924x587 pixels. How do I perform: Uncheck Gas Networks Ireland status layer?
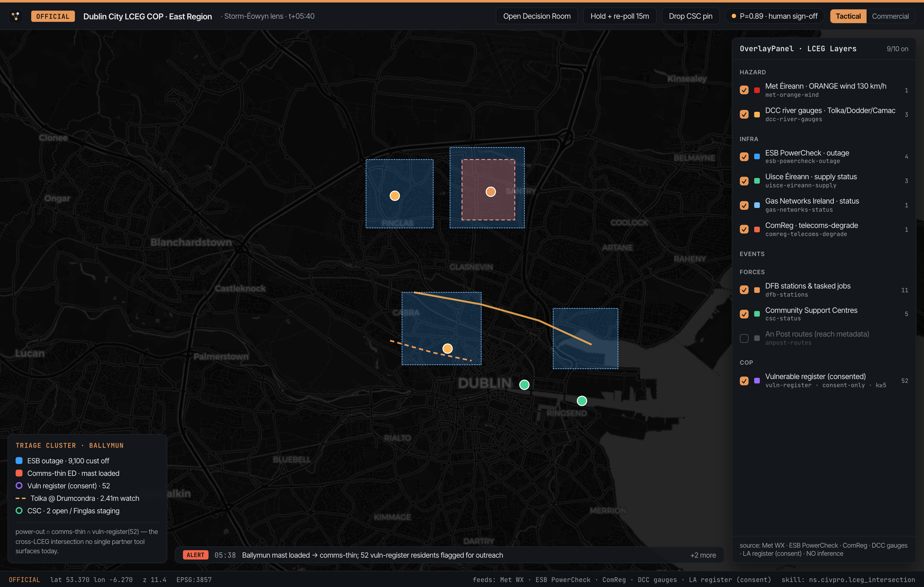[744, 205]
